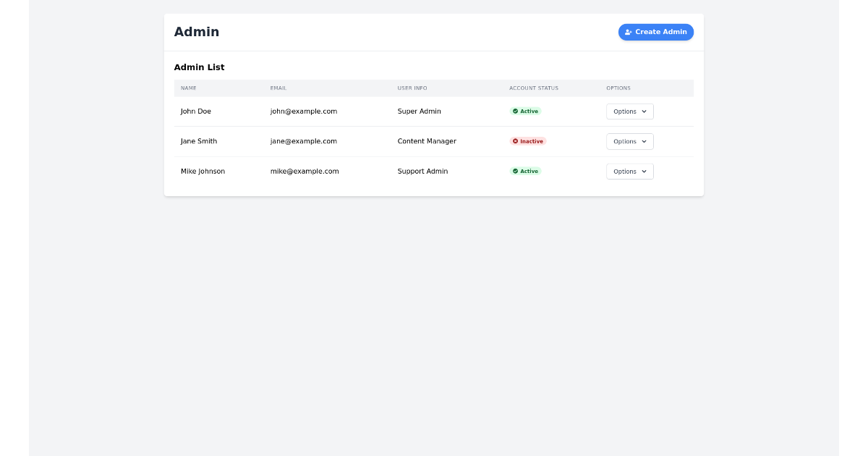The image size is (868, 456).
Task: Click the Admin List heading
Action: [x=199, y=67]
